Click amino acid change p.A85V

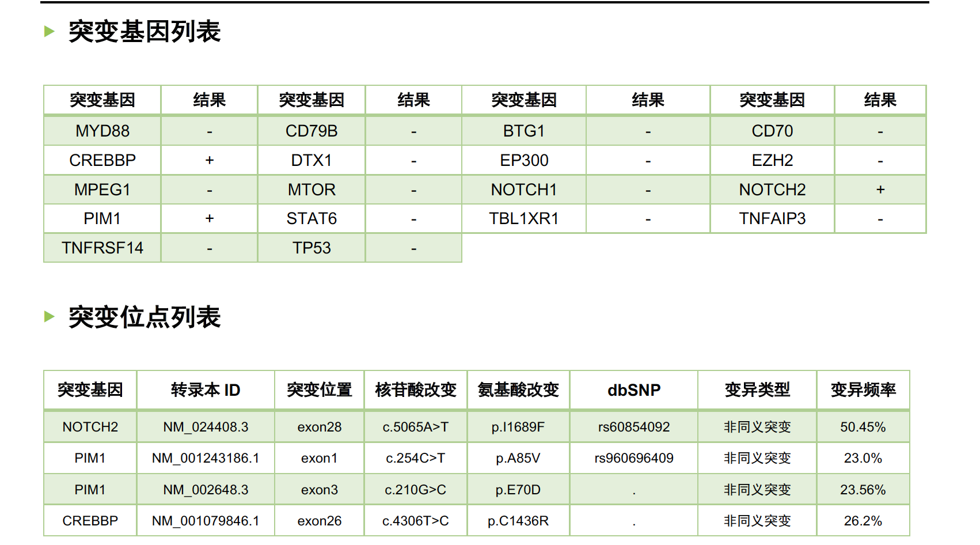coord(518,458)
